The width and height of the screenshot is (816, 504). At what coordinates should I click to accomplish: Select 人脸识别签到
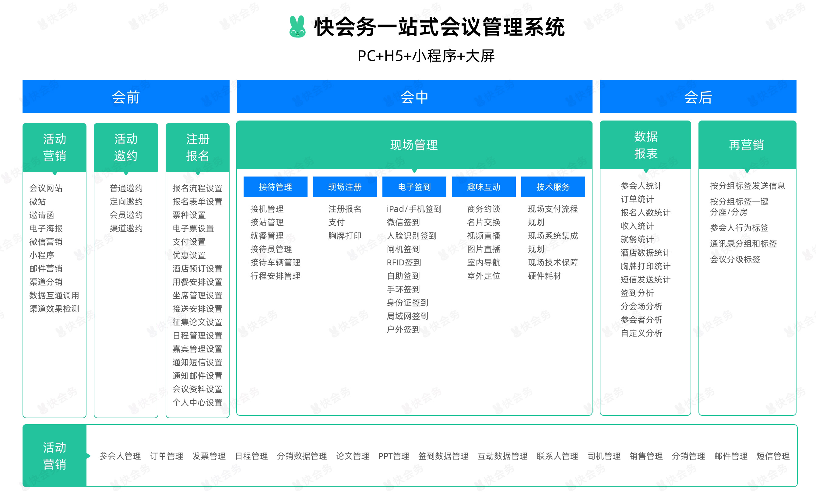pos(411,236)
